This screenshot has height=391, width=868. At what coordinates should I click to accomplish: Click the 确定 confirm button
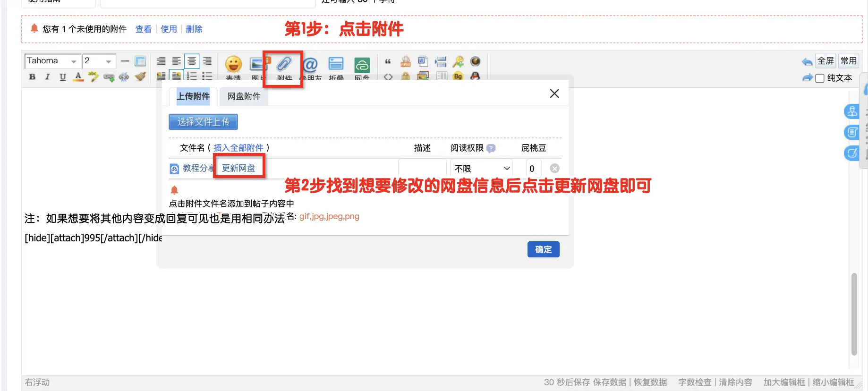coord(544,249)
